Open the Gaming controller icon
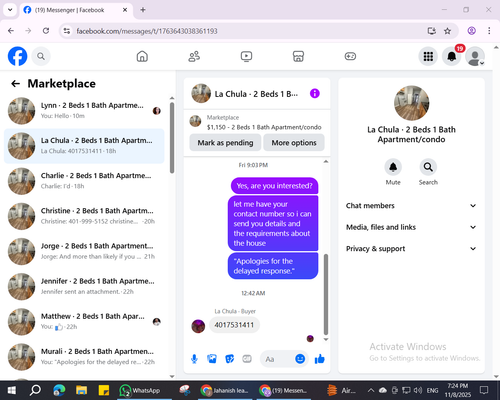 point(350,56)
